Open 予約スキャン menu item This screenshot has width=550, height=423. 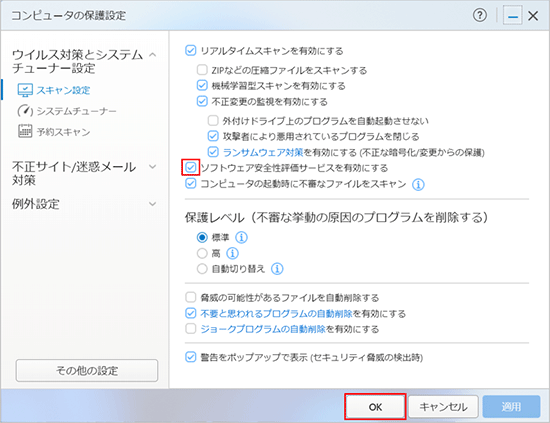(63, 132)
